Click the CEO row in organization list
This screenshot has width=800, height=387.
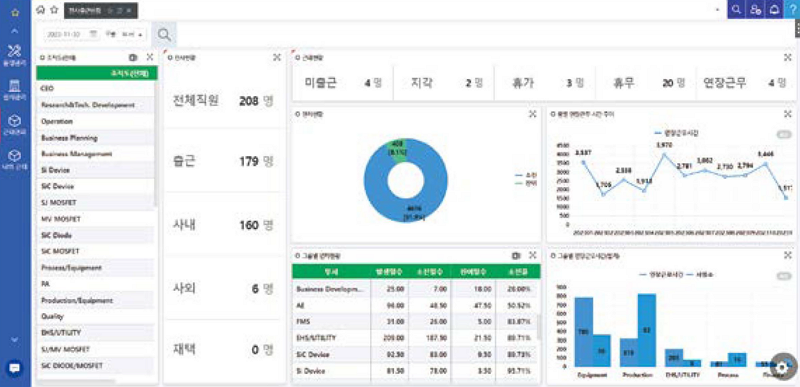(95, 88)
